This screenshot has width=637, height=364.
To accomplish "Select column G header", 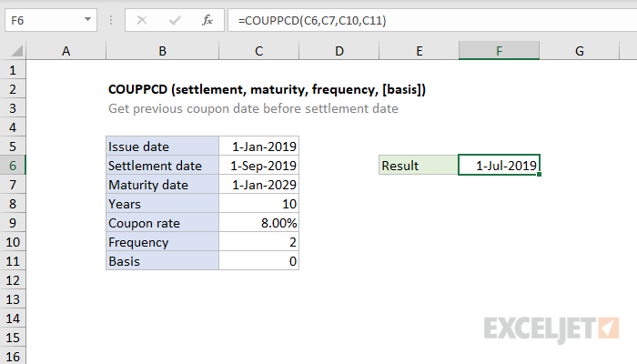I will [x=580, y=51].
